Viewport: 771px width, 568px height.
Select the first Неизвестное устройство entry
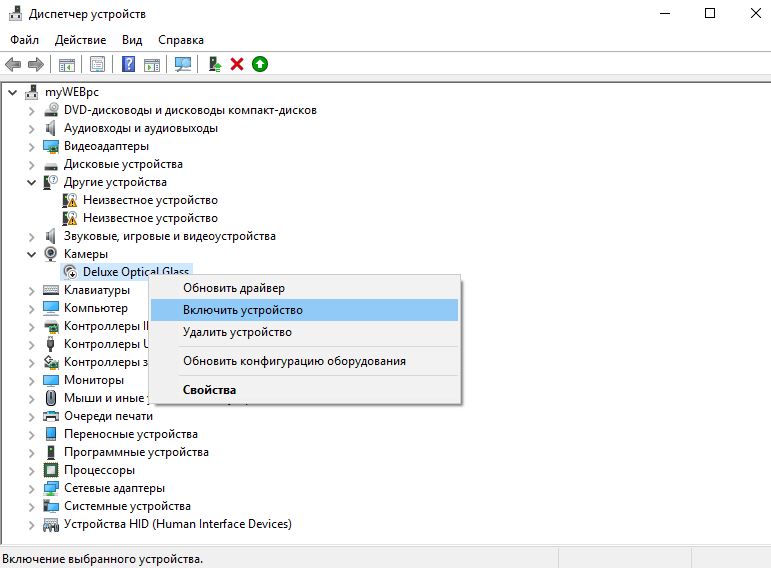pos(150,200)
